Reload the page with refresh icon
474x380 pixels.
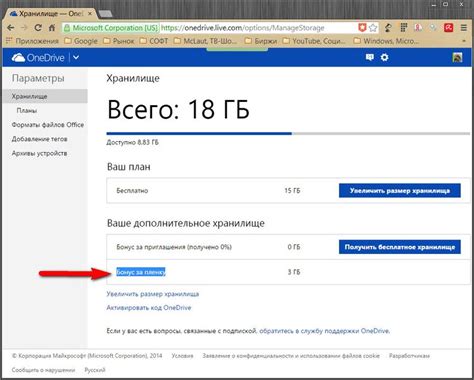point(38,28)
